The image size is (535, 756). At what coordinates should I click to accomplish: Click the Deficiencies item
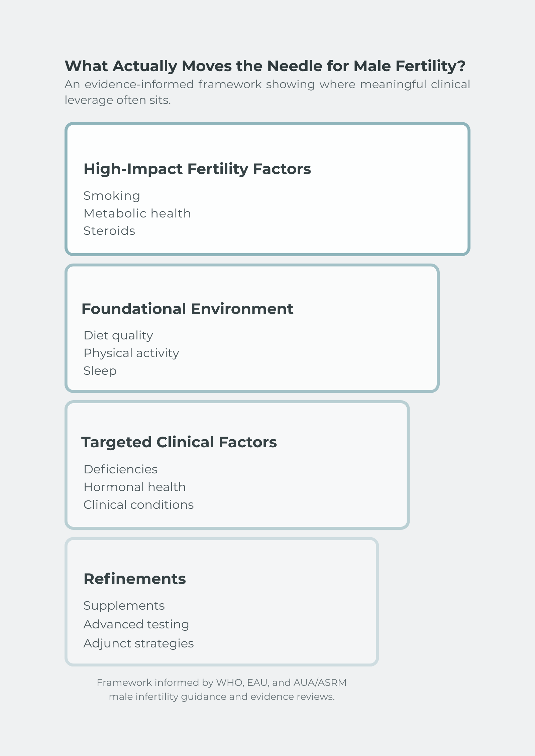point(120,469)
